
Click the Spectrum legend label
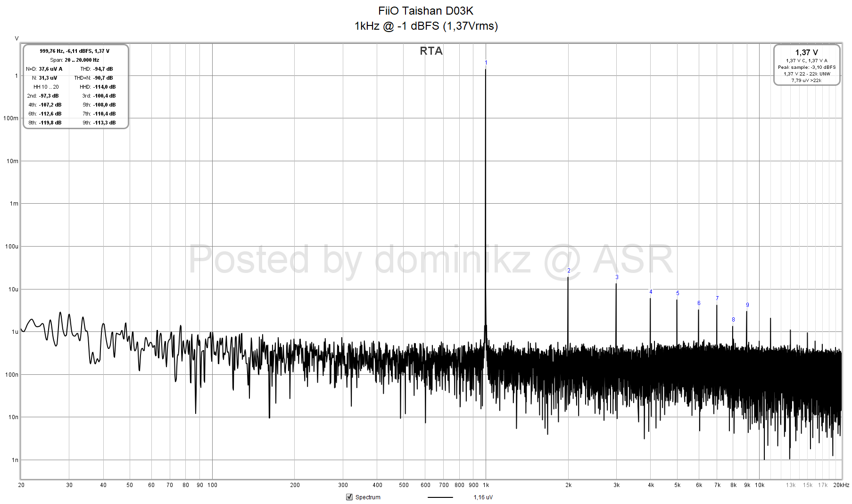pyautogui.click(x=368, y=497)
